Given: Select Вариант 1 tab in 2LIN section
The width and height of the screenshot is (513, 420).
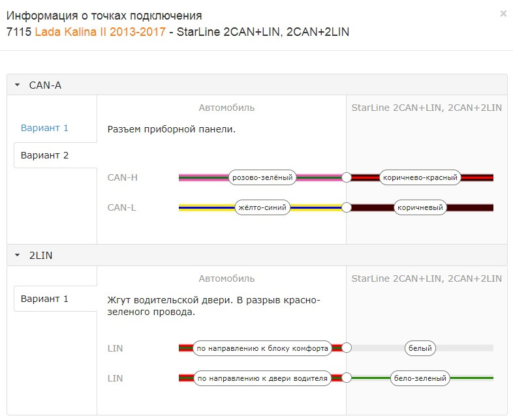Looking at the screenshot, I should pos(44,299).
